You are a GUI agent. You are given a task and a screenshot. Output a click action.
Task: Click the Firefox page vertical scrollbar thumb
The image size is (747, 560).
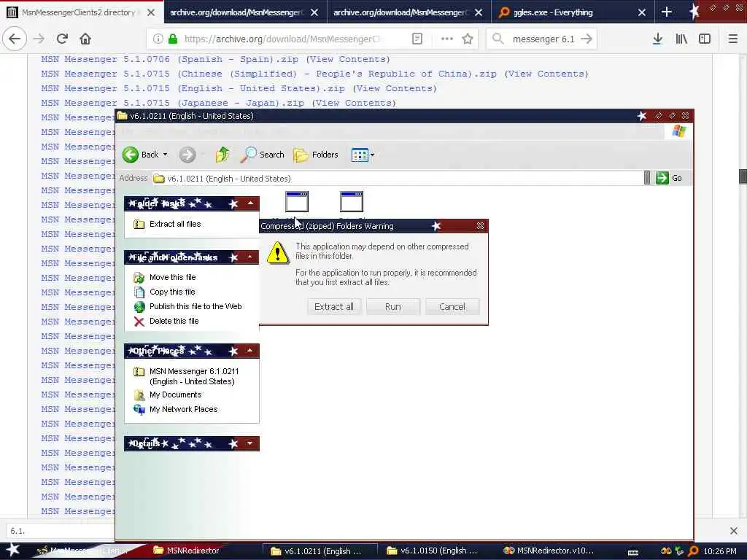click(x=743, y=176)
